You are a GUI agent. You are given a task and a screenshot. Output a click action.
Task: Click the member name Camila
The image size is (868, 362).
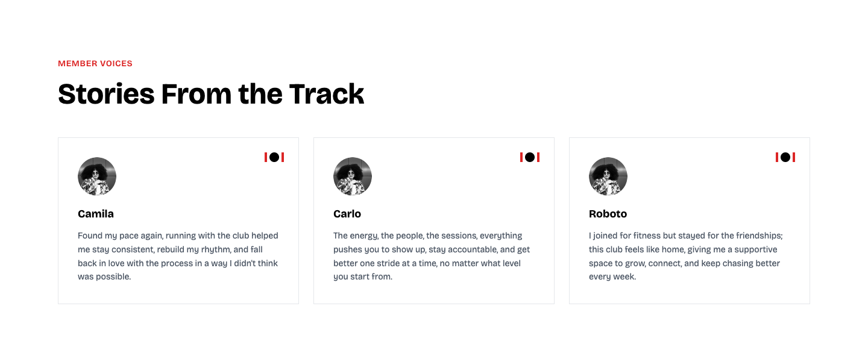point(96,214)
